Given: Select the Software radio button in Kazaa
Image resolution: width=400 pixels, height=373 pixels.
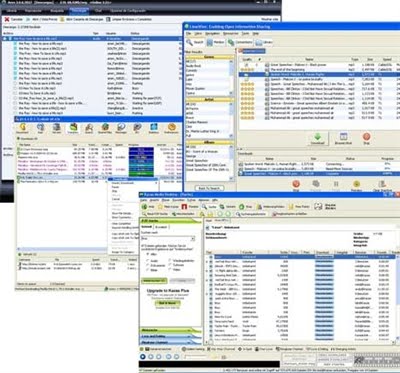Looking at the screenshot, I should [171, 265].
